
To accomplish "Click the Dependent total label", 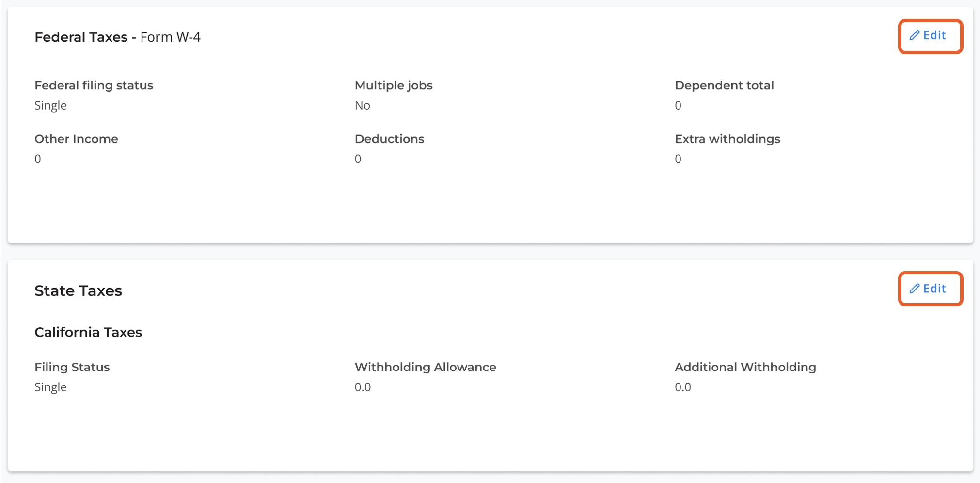I will [724, 85].
